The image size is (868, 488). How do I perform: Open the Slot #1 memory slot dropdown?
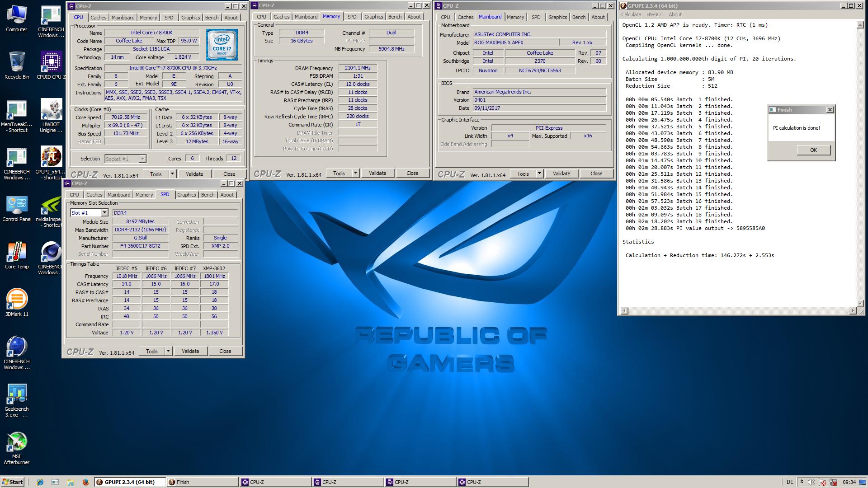point(104,213)
